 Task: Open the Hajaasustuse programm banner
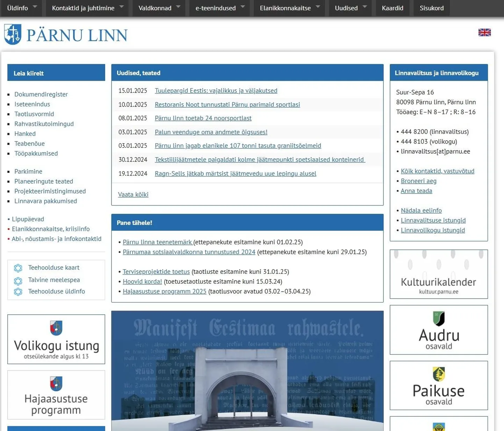click(x=56, y=395)
